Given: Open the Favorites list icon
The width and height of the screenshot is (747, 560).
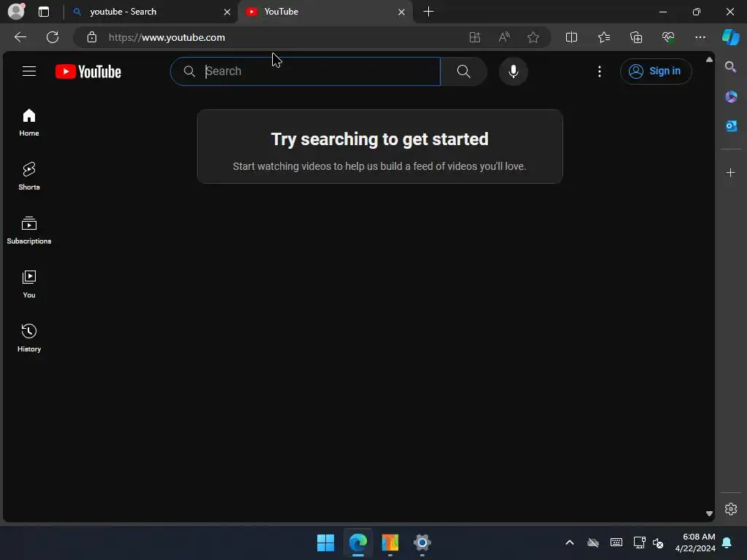Looking at the screenshot, I should click(x=603, y=38).
